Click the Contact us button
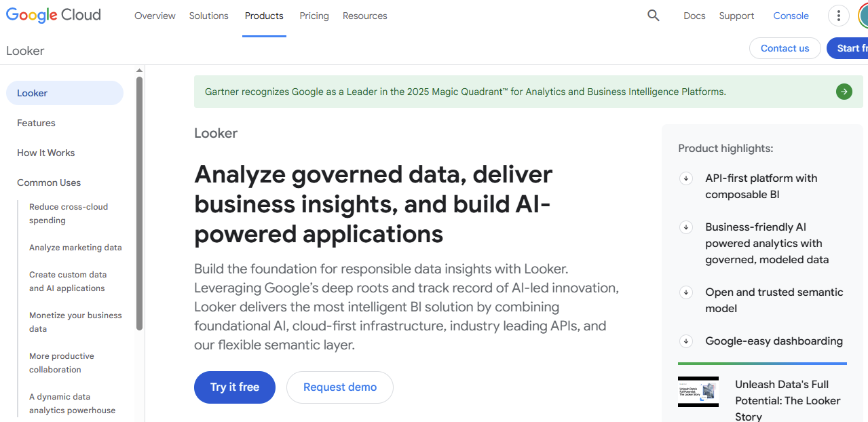 [x=785, y=48]
